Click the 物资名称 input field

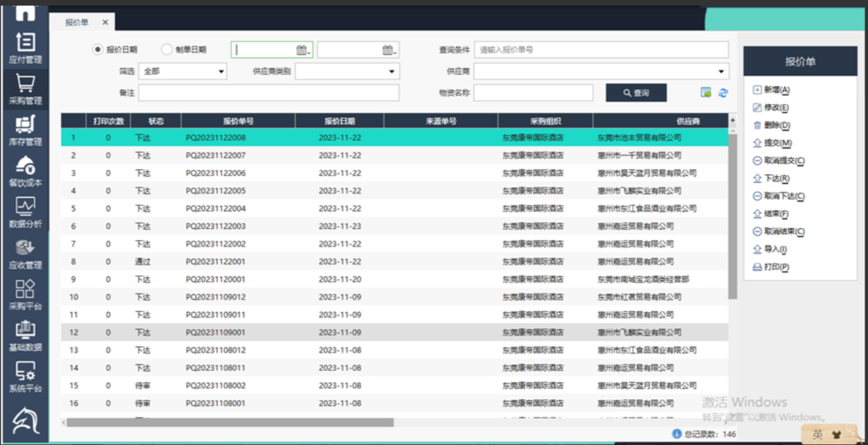coord(533,93)
